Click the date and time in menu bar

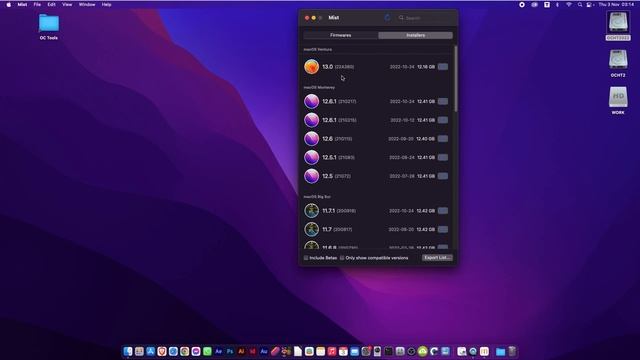[x=616, y=4]
